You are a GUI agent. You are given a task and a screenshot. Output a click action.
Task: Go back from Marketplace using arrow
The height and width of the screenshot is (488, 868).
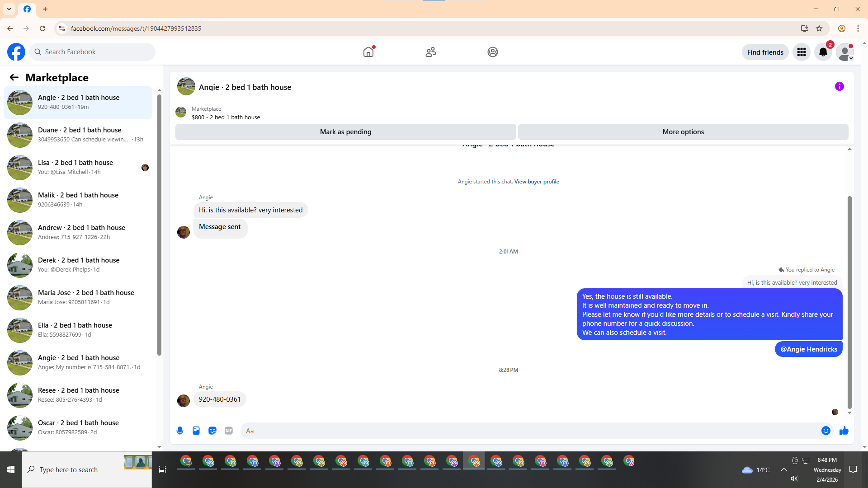click(14, 77)
